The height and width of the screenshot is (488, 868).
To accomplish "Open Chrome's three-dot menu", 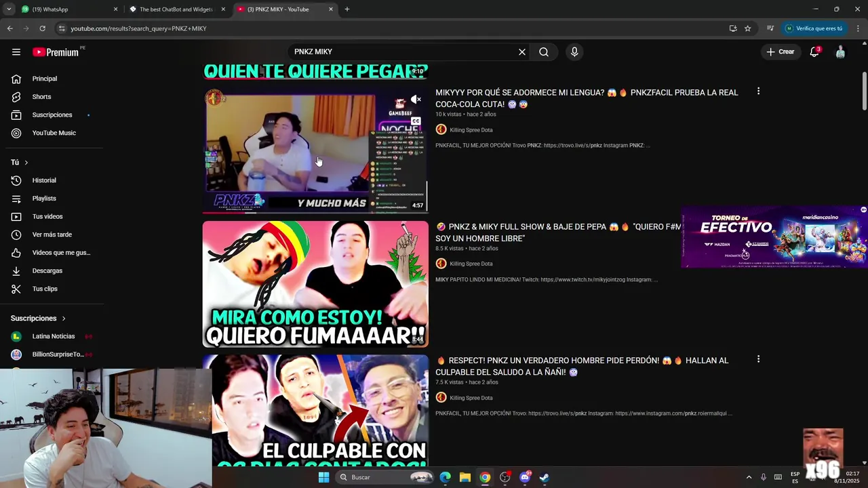I will coord(858,28).
